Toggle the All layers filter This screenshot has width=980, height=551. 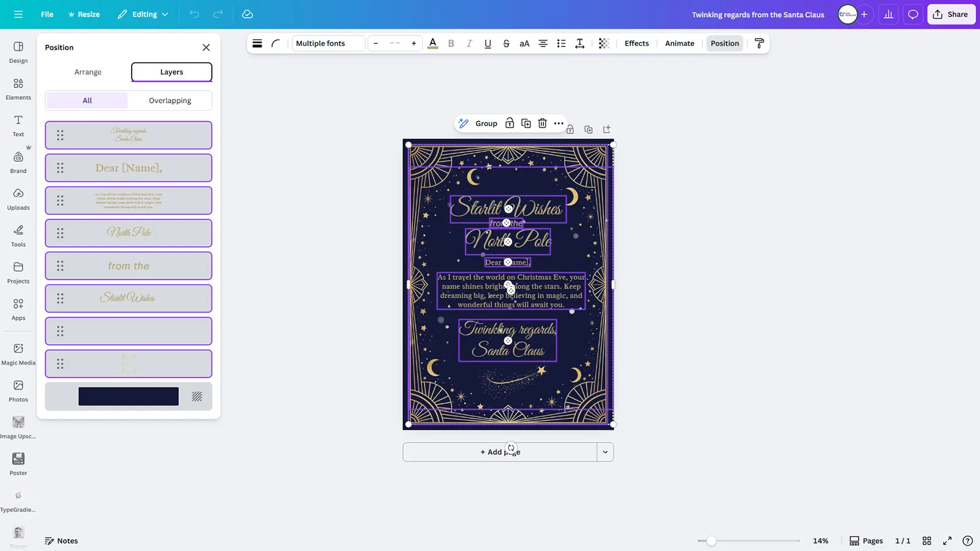(87, 100)
